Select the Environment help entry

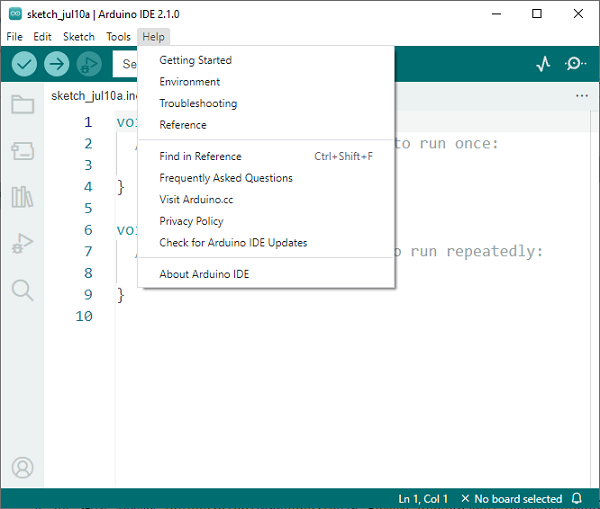point(266,82)
